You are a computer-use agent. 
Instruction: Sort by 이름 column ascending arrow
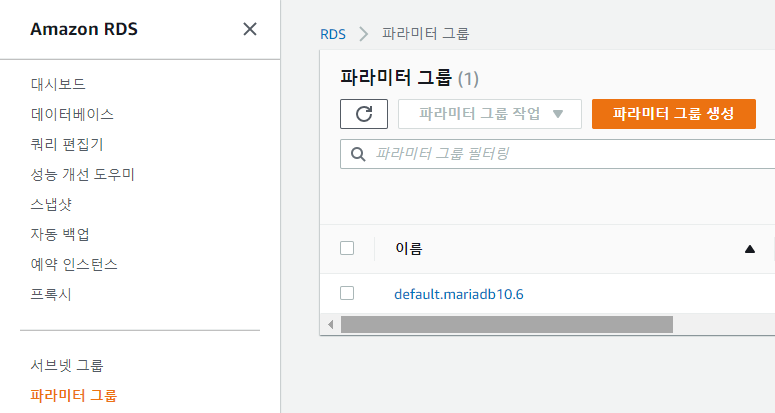(750, 249)
